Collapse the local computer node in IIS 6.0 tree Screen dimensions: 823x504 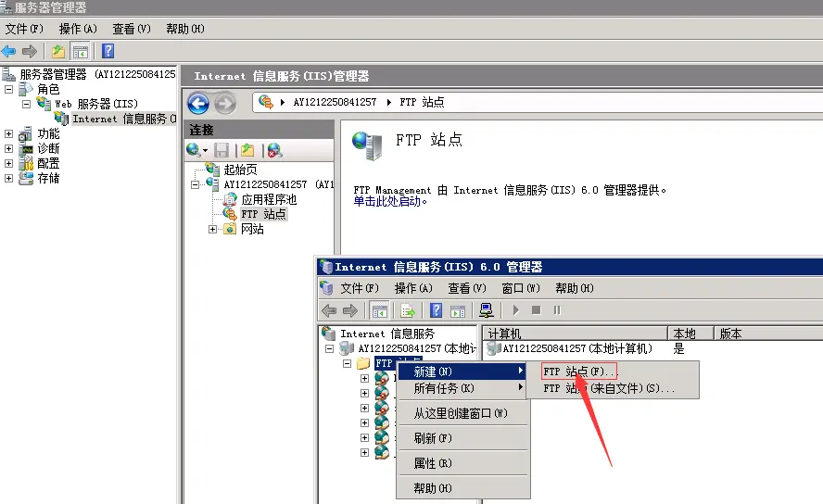(330, 348)
